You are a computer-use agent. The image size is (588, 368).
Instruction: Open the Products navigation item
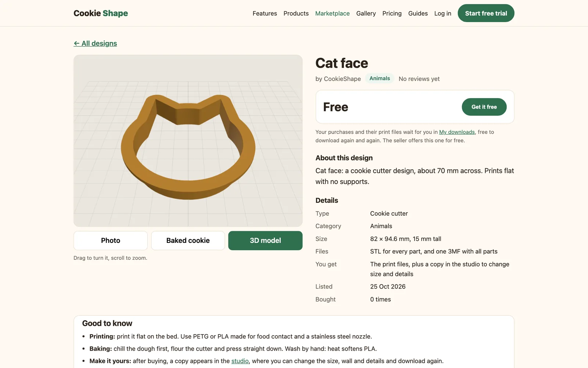pos(296,13)
